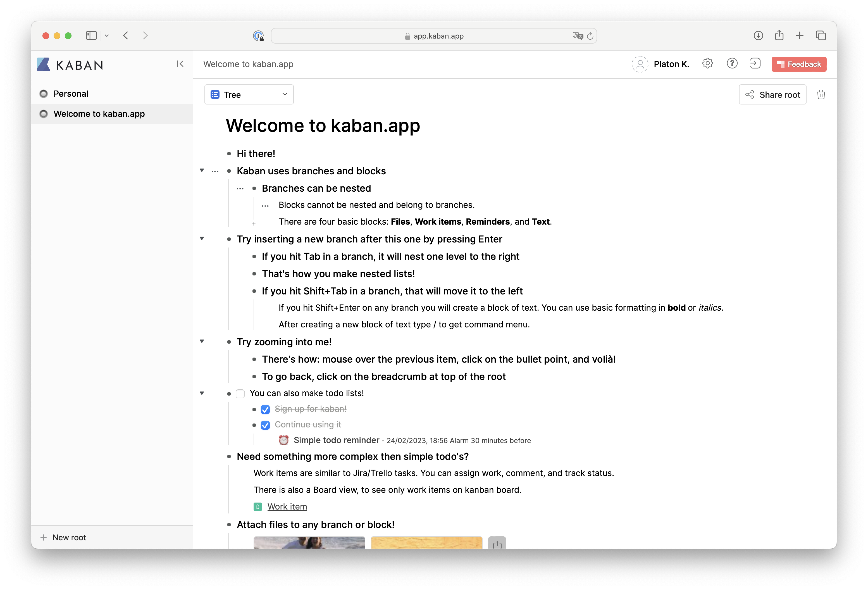
Task: Click the There are four basic blocks text
Action: click(415, 222)
